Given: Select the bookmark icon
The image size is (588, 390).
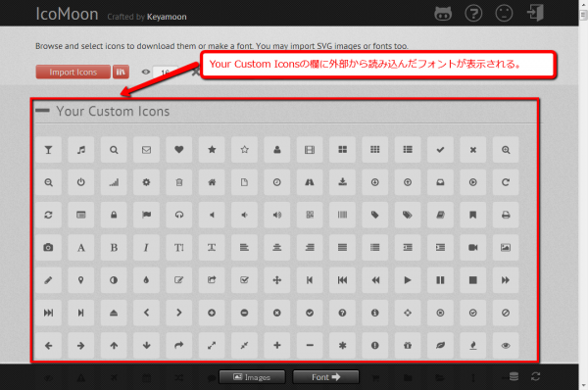Looking at the screenshot, I should [473, 215].
